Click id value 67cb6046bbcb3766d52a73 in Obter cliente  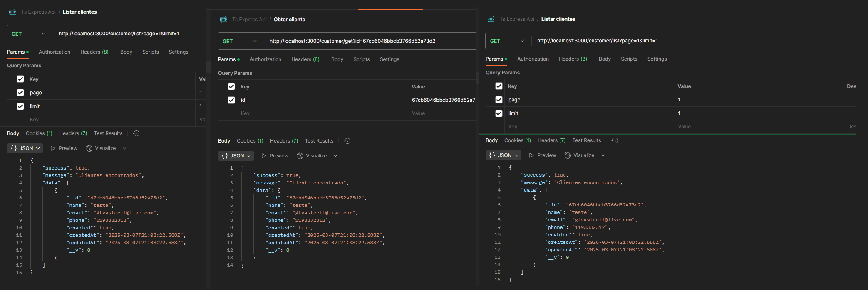pyautogui.click(x=444, y=100)
